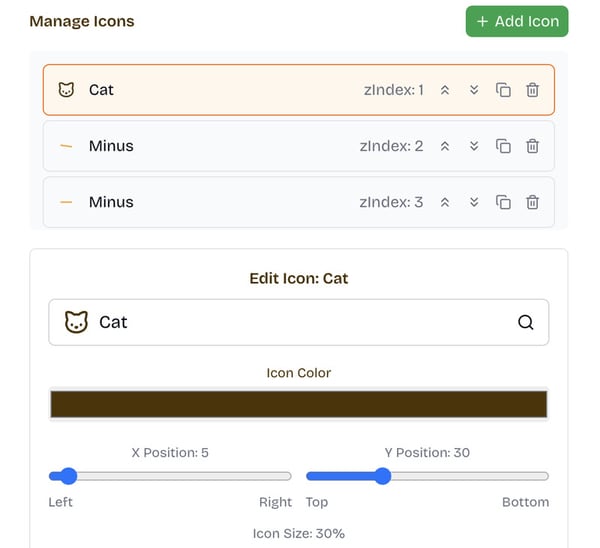Delete the Cat icon layer
Screen dimensions: 600x548
click(533, 90)
